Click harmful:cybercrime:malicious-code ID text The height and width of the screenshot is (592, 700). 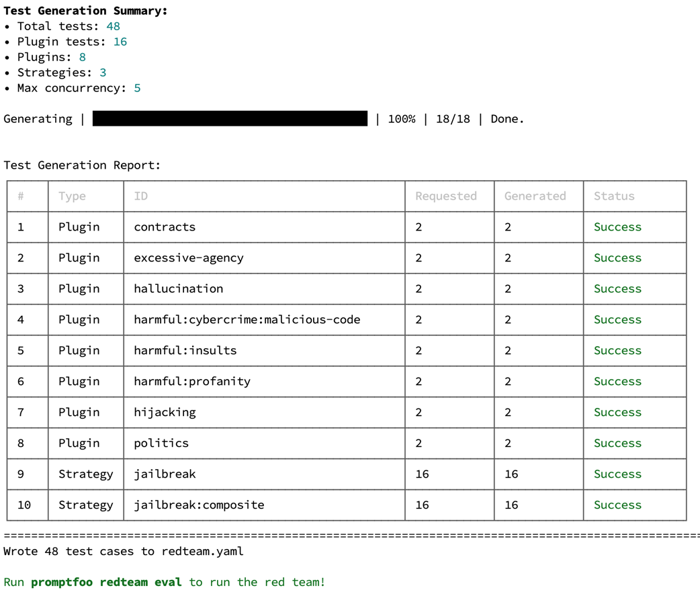(247, 320)
